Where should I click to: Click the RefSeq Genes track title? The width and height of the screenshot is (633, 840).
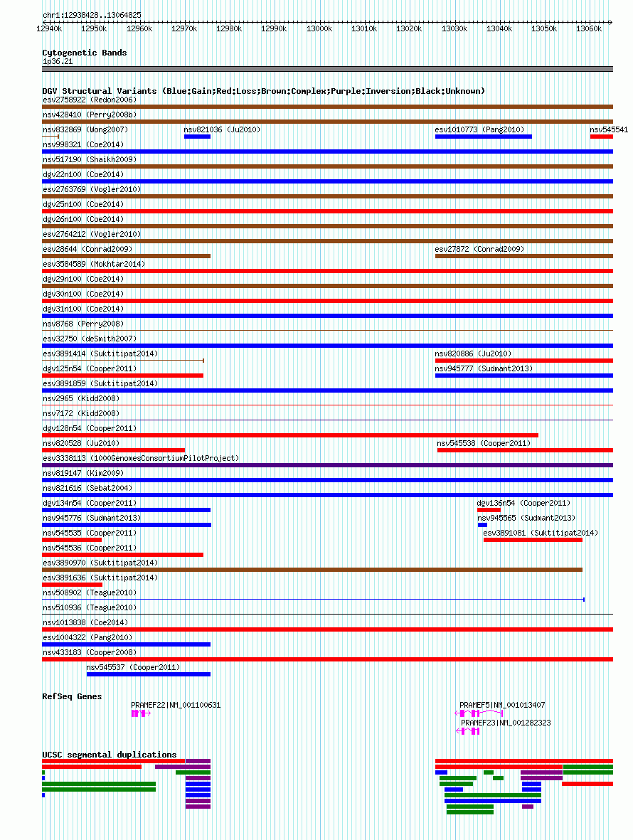(x=72, y=696)
